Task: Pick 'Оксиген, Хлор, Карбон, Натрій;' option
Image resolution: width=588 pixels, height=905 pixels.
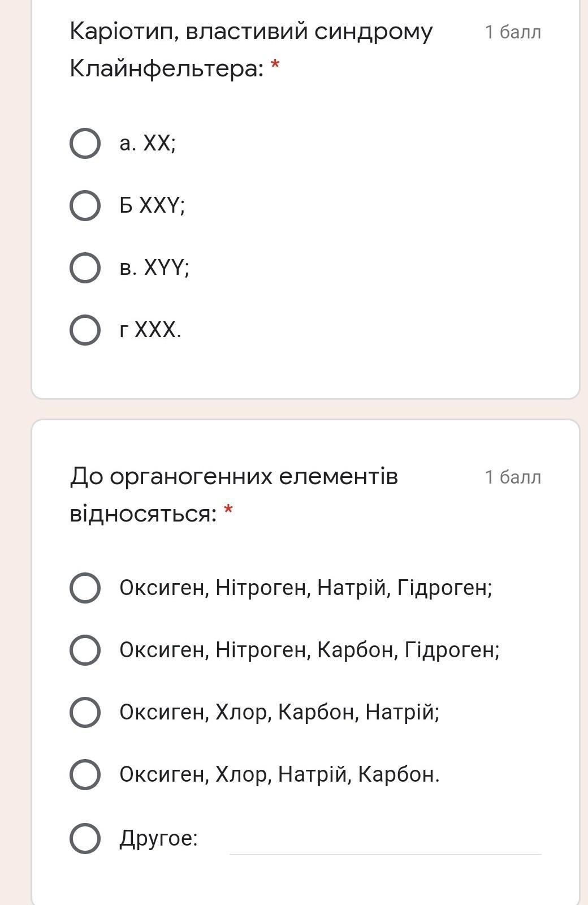Action: (85, 712)
